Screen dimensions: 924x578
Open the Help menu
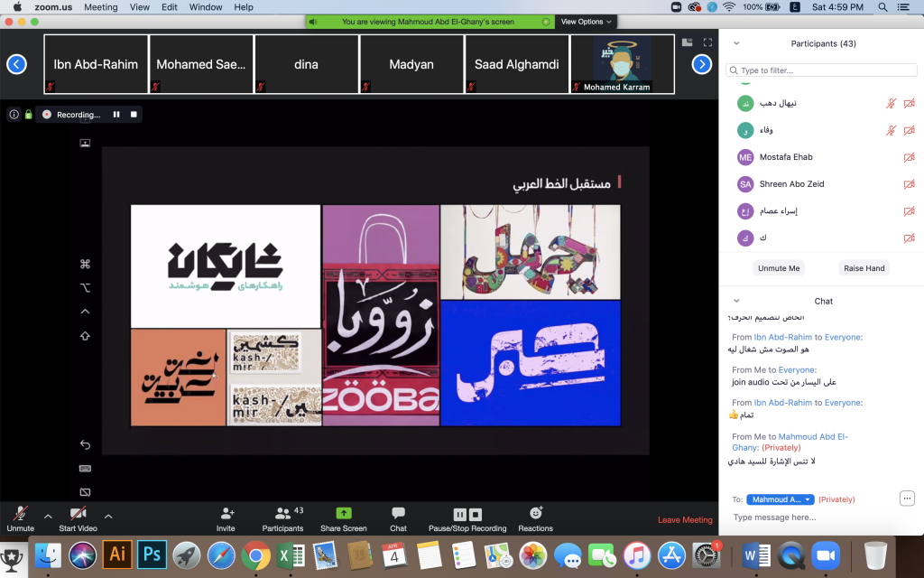[x=244, y=7]
